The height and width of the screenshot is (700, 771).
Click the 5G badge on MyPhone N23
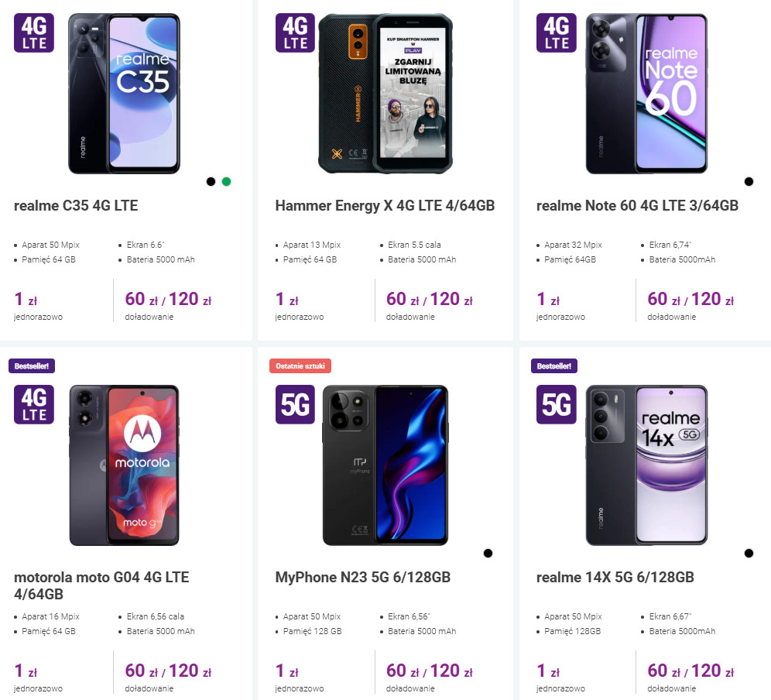[x=295, y=403]
